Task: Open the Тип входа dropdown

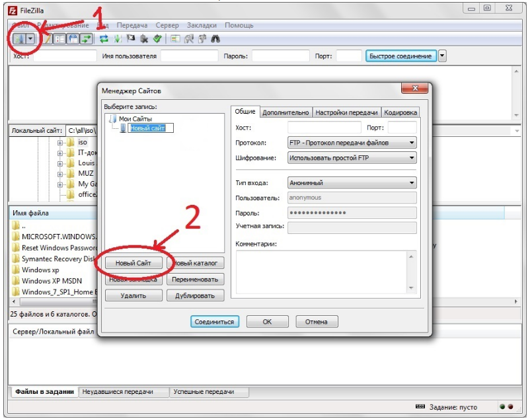Action: (352, 183)
